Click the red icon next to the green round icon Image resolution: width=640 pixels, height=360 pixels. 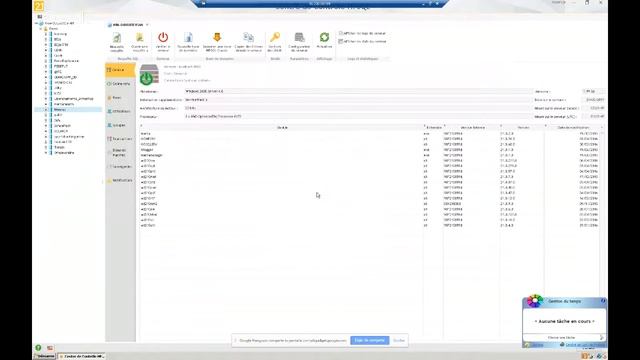click(50, 348)
